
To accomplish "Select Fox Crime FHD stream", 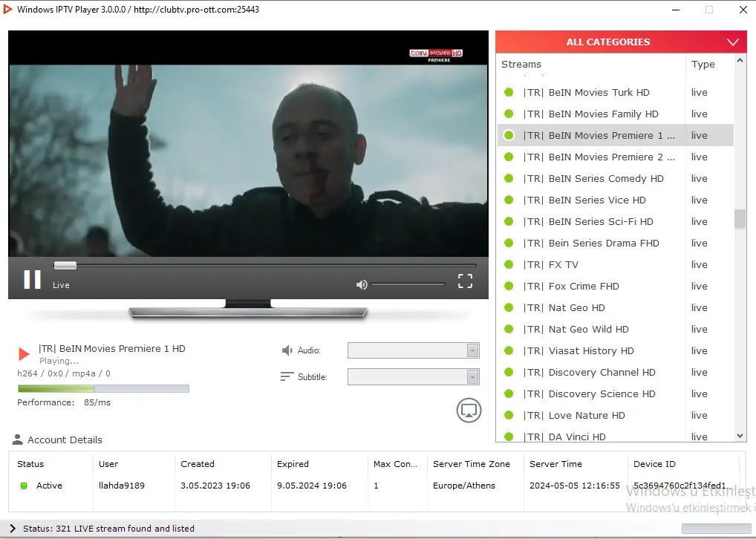I will 615,286.
